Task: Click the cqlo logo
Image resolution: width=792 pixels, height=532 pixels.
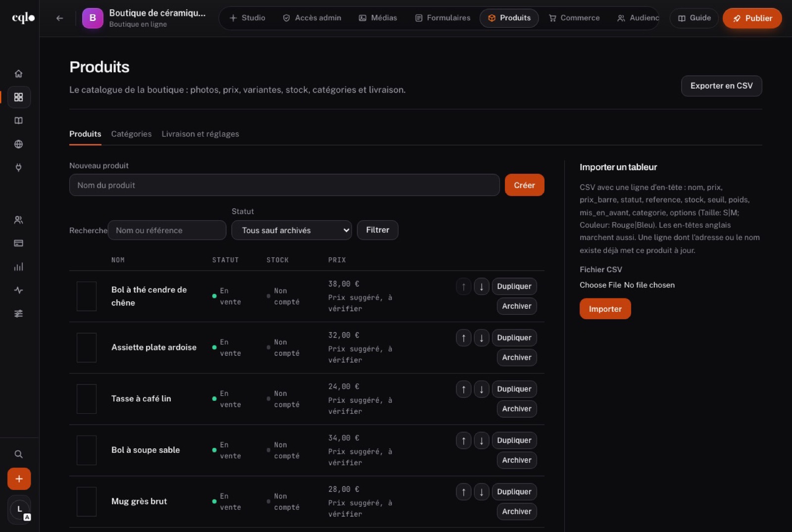Action: (23, 18)
